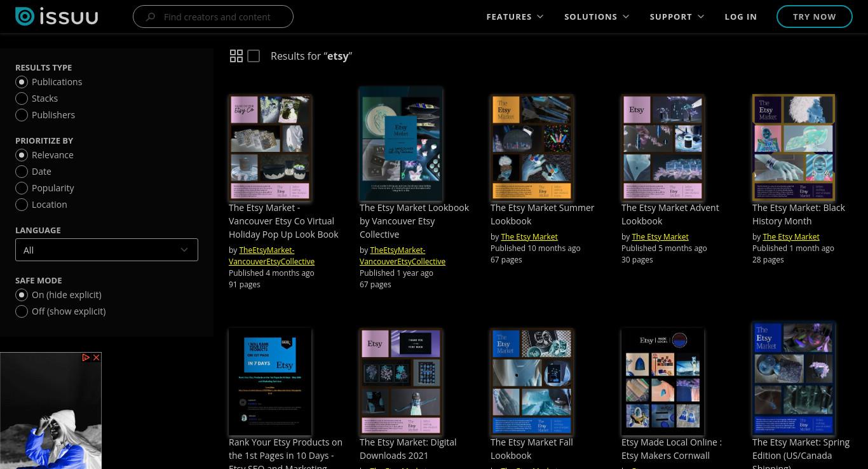
Task: Open TheEtsyMarket-VancouverEtsyCollective publisher under 91 pages book
Action: (272, 255)
